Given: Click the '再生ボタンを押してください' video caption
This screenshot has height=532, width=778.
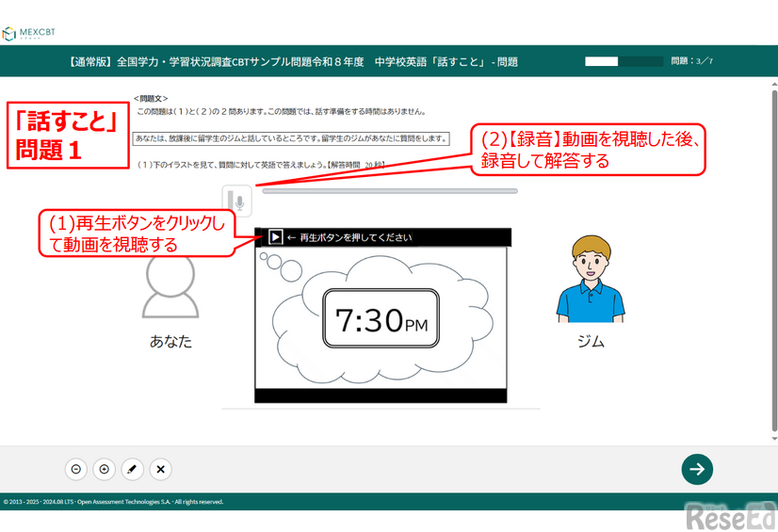Looking at the screenshot, I should click(355, 237).
